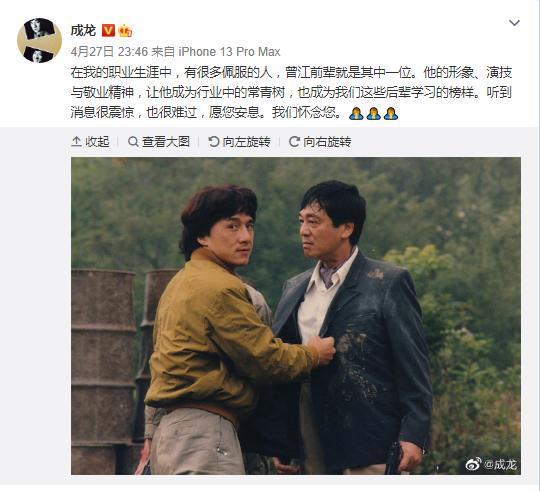Click the upward arrow collapse icon
The width and height of the screenshot is (540, 491).
click(x=76, y=142)
